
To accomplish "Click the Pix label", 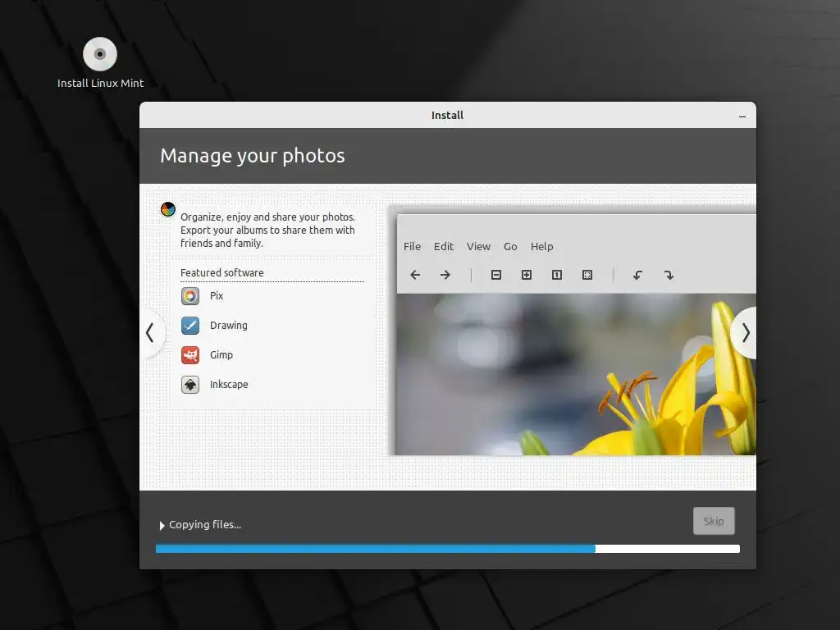I will (217, 295).
